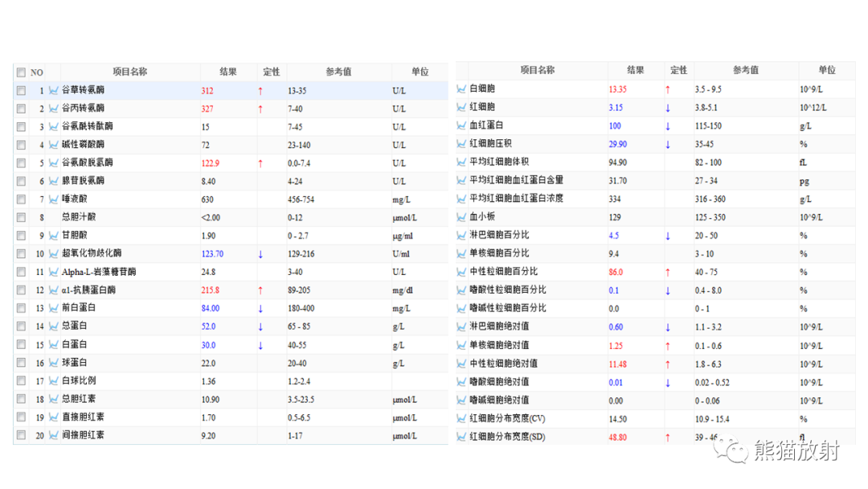
Task: View trend icon for 腺苷脱氨酶
Action: click(53, 181)
